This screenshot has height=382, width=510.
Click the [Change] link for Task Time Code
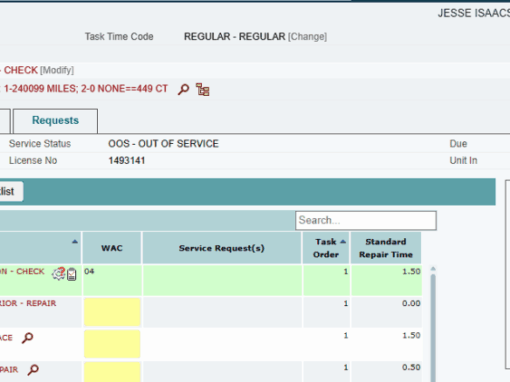307,37
